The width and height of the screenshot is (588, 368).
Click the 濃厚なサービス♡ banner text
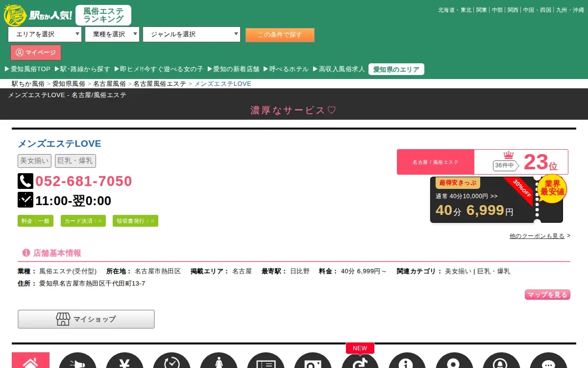[x=294, y=110]
